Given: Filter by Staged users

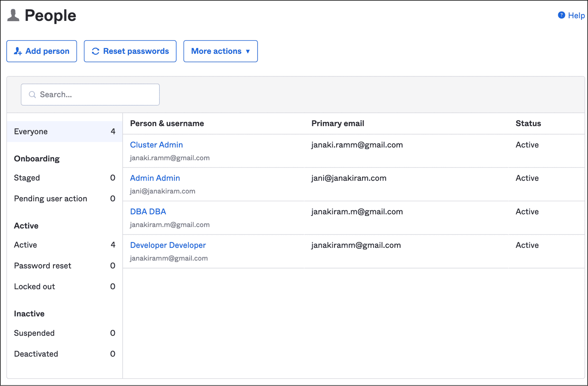Looking at the screenshot, I should point(27,178).
